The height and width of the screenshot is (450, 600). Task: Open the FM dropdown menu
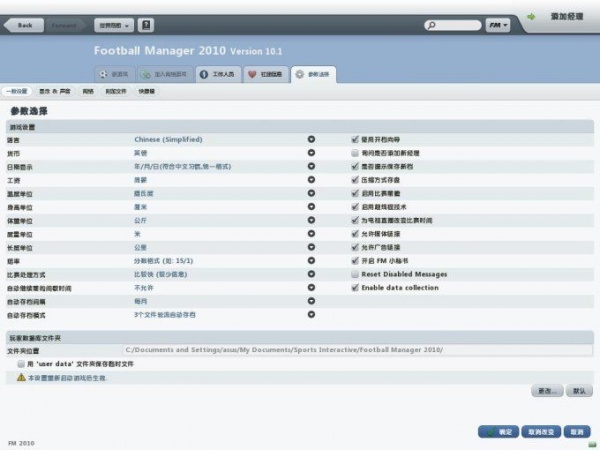pyautogui.click(x=498, y=24)
